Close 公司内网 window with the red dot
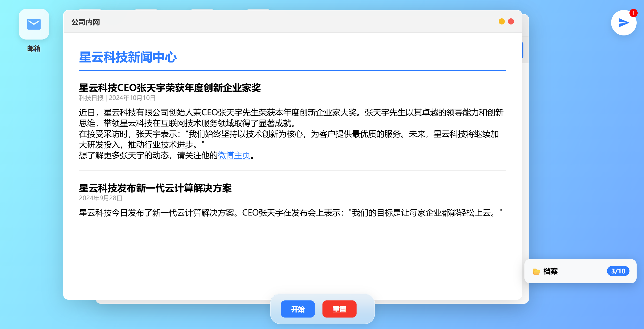Screen dimensions: 644x329 [511, 22]
